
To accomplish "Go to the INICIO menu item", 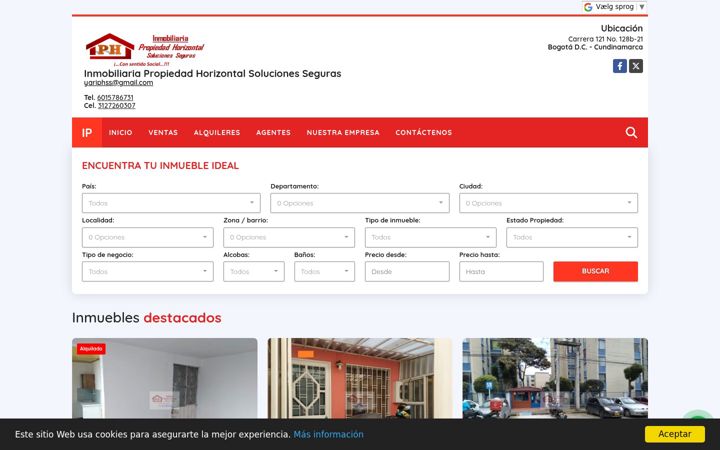I will click(x=120, y=133).
